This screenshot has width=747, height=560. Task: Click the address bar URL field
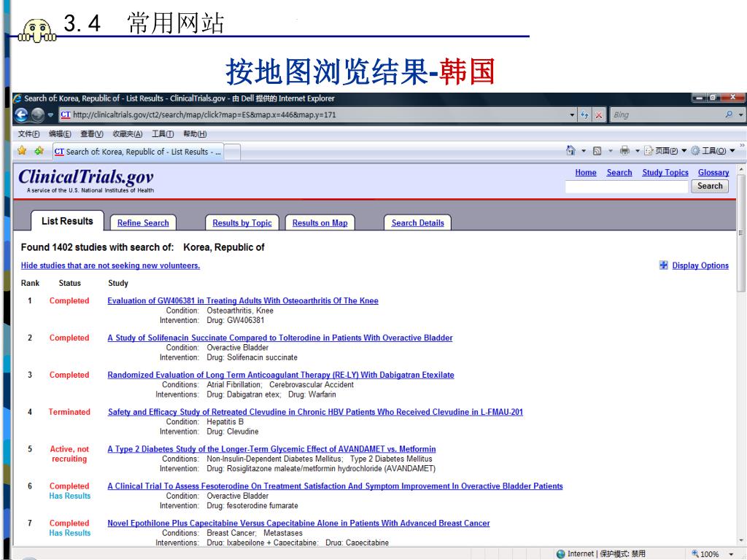click(314, 114)
